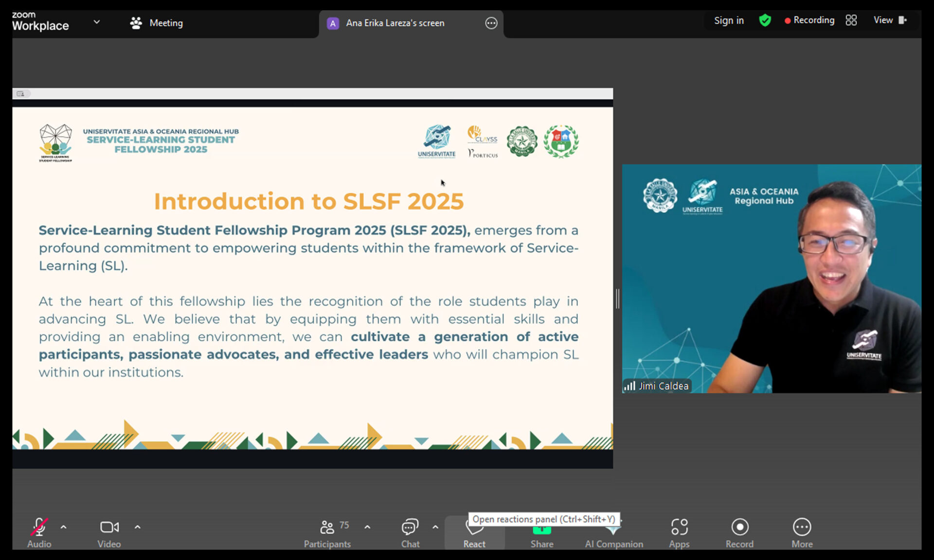
Task: Switch to the Meeting tab
Action: [x=157, y=23]
